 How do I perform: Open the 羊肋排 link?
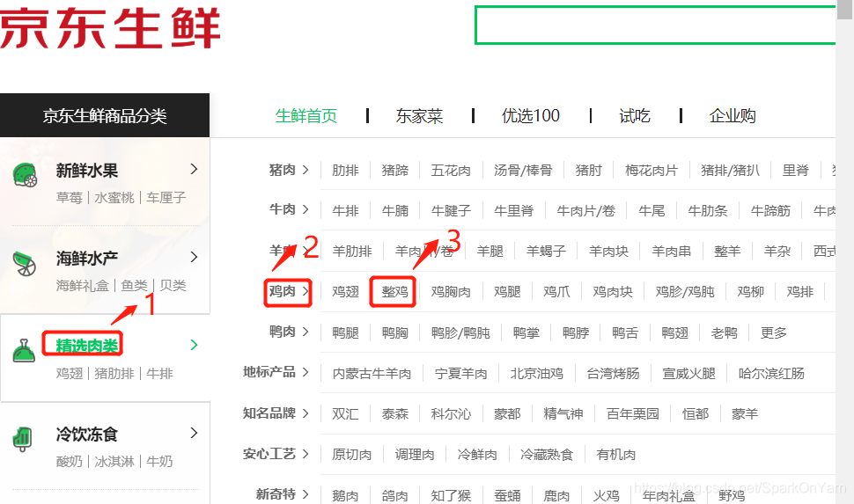tap(352, 251)
